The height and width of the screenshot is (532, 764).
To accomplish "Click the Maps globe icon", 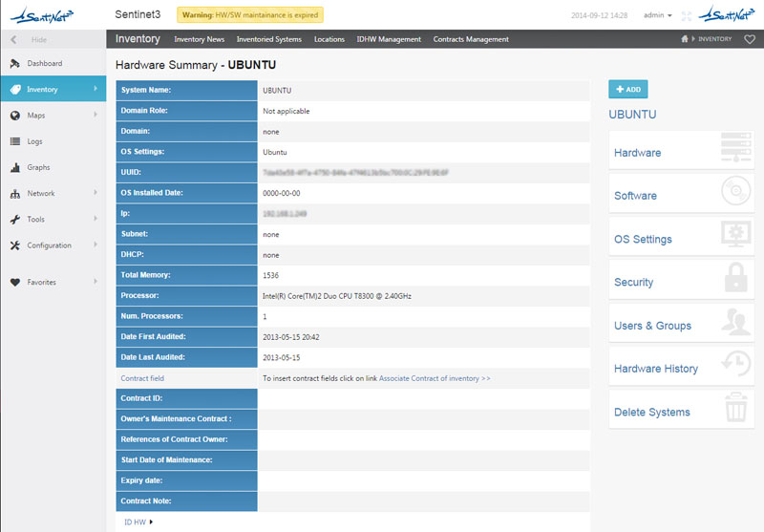I will pos(15,116).
